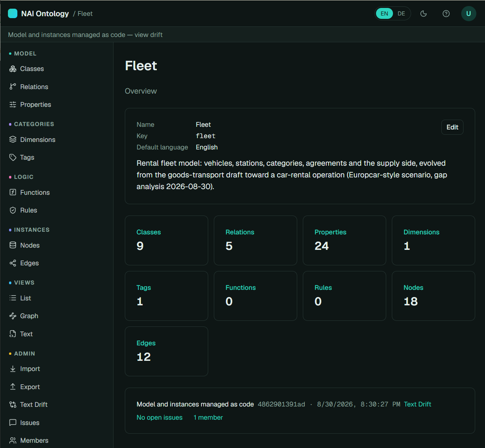Open Nodes via its database icon
Screen dimensions: 485x448
click(x=13, y=245)
